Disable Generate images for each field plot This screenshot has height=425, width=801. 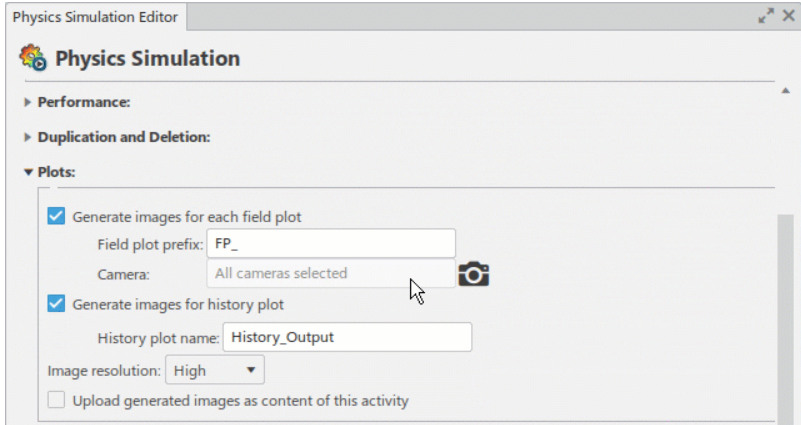coord(57,216)
